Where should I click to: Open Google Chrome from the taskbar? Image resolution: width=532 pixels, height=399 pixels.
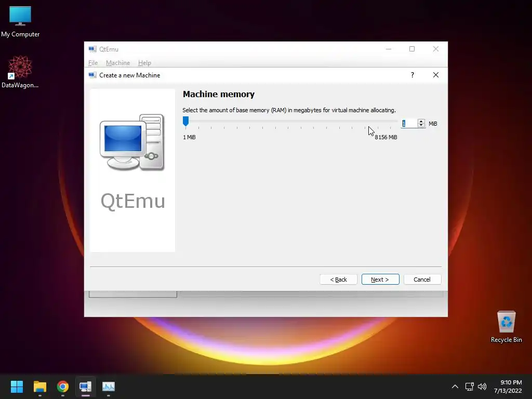(63, 387)
